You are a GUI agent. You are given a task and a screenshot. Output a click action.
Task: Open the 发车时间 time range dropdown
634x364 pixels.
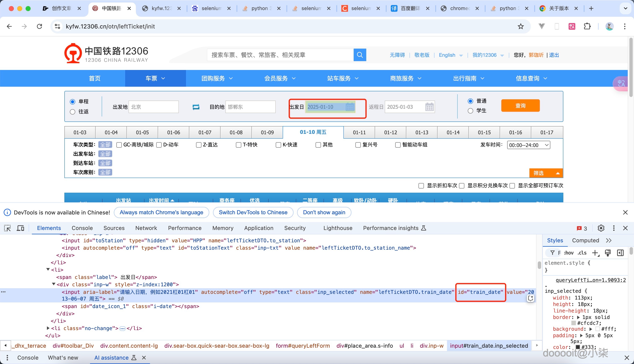[528, 145]
